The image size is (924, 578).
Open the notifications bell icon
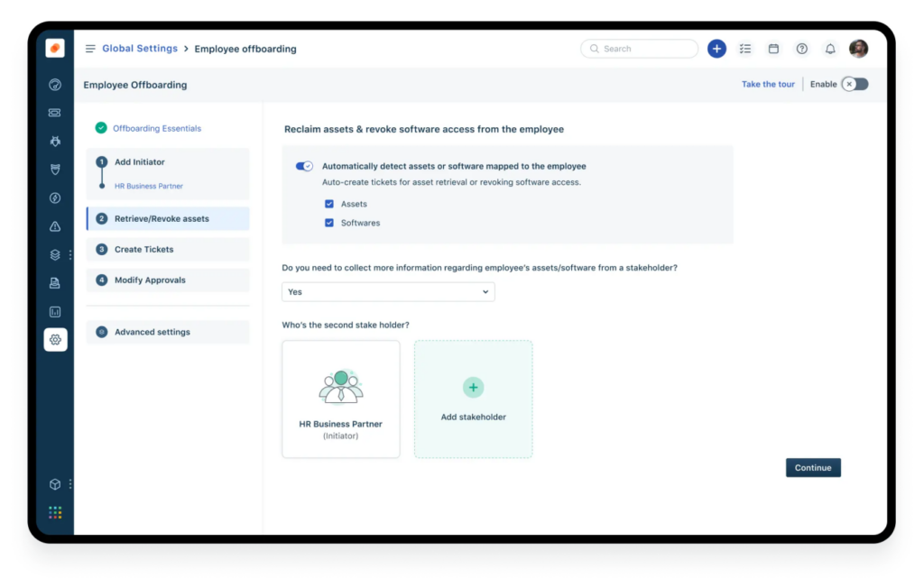[830, 49]
